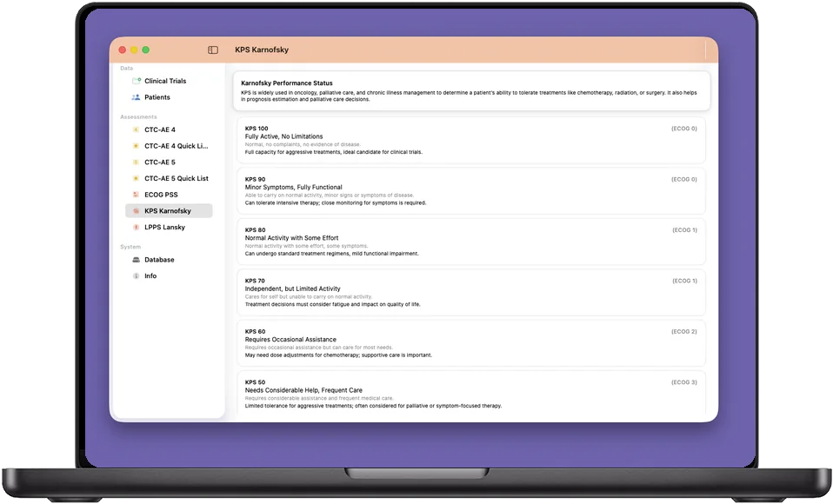Open the CTC-AE 5 assessment
Viewport: 833px width, 504px height.
point(169,162)
